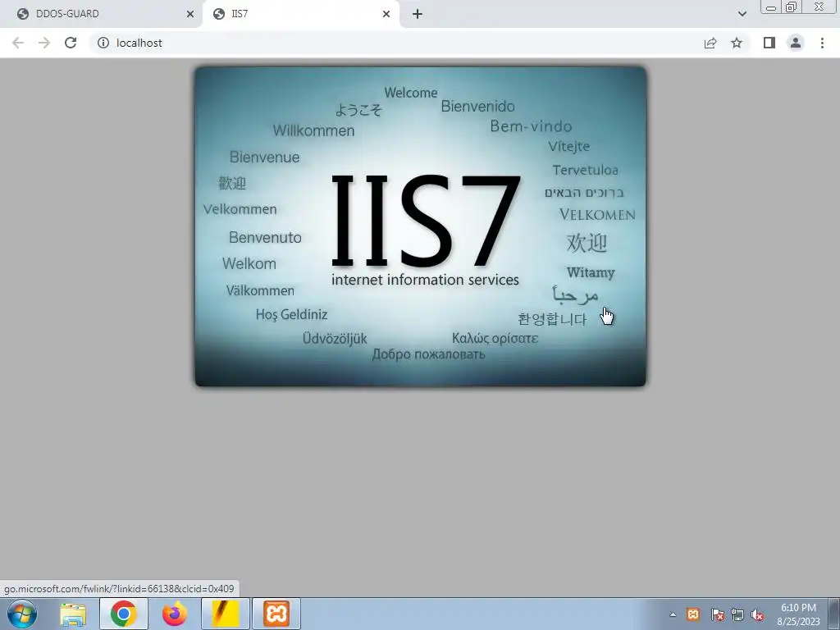This screenshot has height=630, width=840.
Task: Open the yellow pencil editor taskbar app
Action: (226, 614)
